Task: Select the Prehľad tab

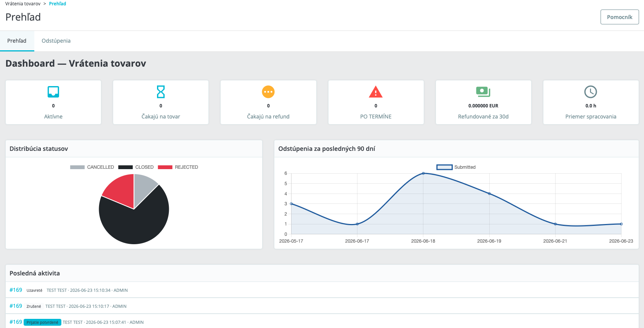Action: [x=17, y=41]
